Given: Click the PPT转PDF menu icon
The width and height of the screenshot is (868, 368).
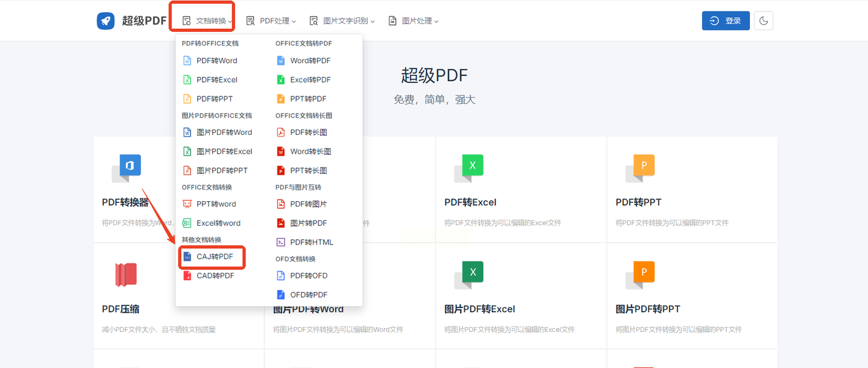Looking at the screenshot, I should [x=280, y=99].
